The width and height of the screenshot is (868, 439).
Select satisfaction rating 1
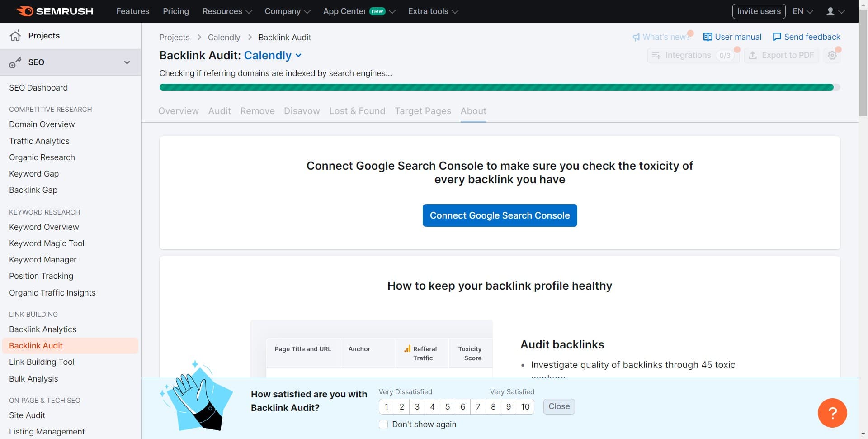click(x=387, y=406)
